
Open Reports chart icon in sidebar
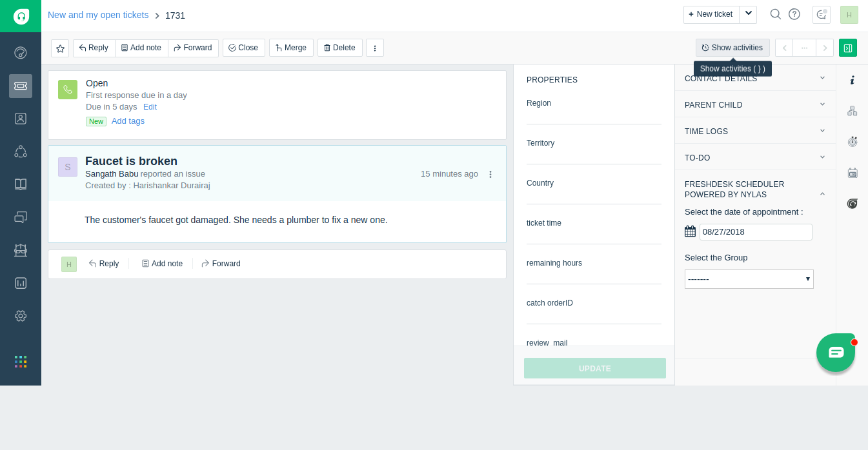point(21,283)
